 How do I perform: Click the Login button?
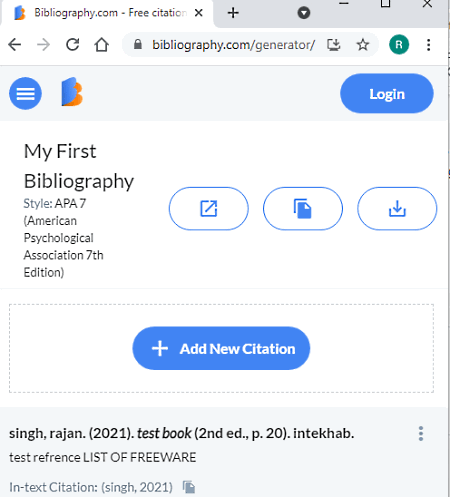click(387, 93)
